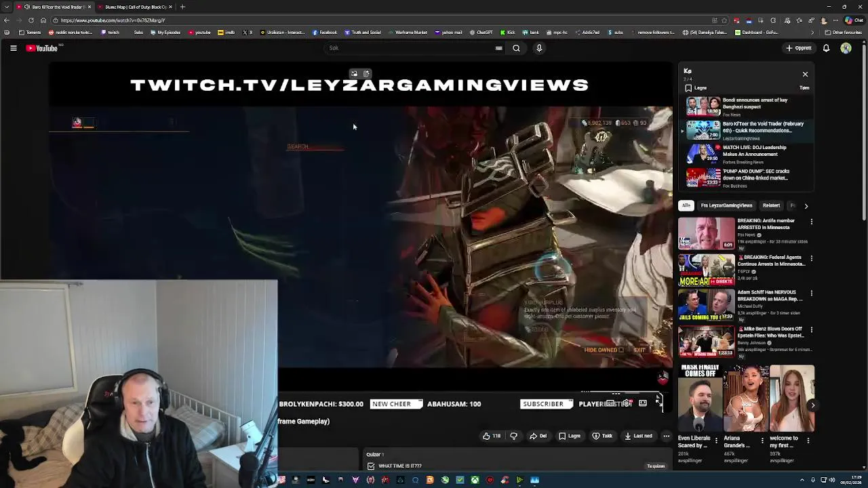Toggle subtitles in the player
Viewport: 868px width, 488px height.
coord(610,403)
